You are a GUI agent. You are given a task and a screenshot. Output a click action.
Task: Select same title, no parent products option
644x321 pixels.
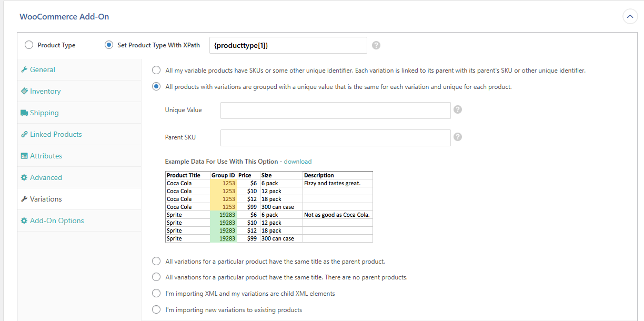click(156, 277)
